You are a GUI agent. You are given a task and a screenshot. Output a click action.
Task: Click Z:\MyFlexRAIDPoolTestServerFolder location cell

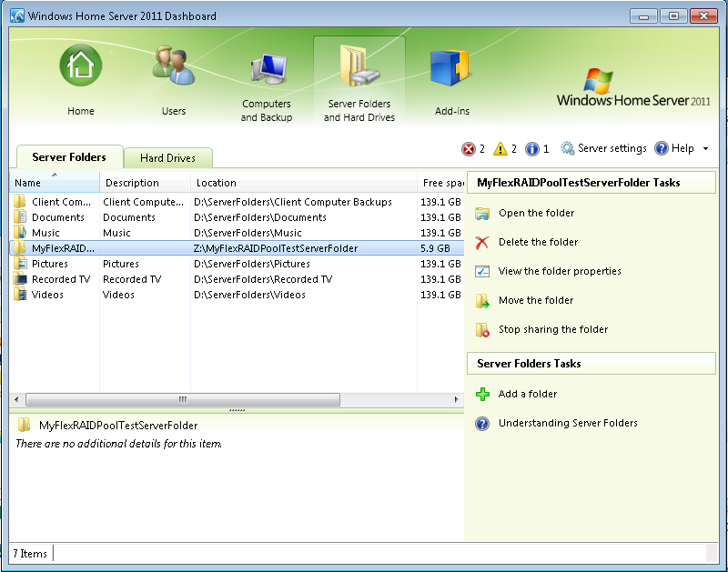(276, 248)
